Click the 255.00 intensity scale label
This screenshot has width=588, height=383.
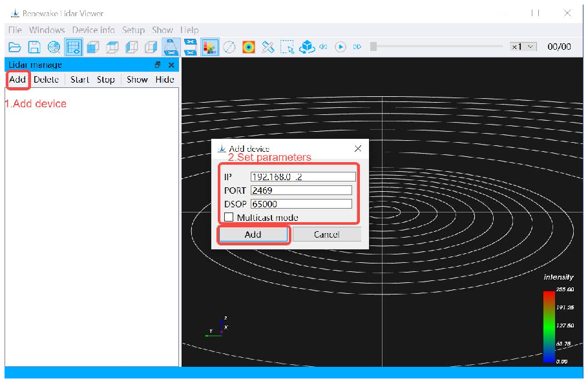(x=565, y=289)
